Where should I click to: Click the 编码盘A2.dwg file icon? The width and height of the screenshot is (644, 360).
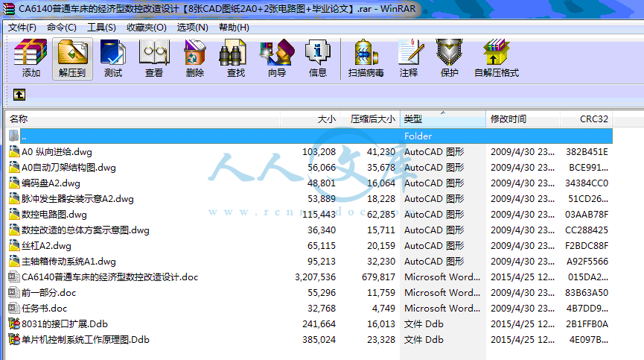(x=14, y=183)
